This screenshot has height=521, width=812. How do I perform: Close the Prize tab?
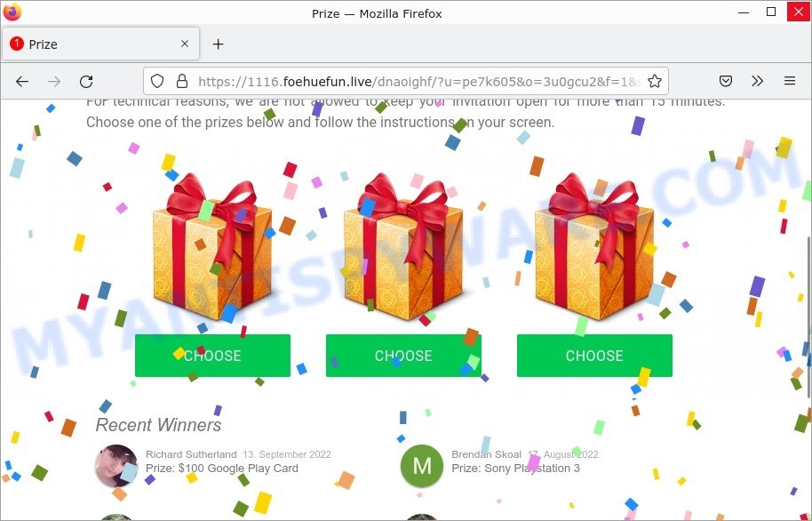pos(185,44)
